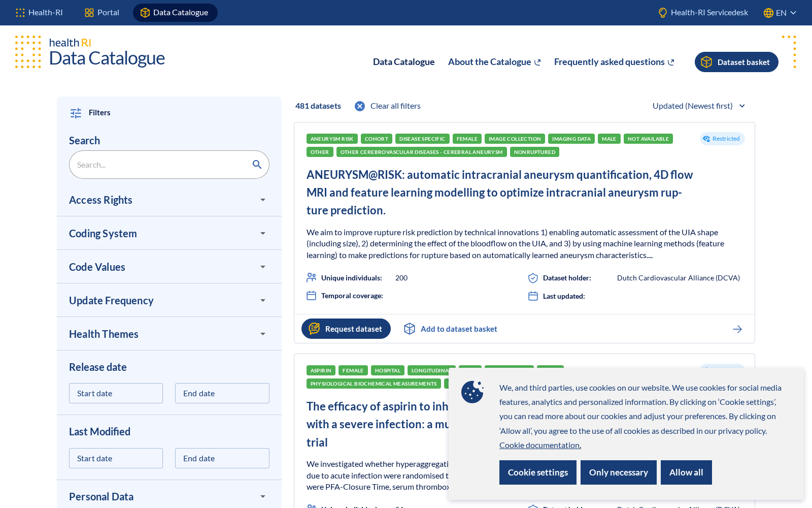The image size is (812, 508).
Task: Click the Allow all cookies button
Action: pyautogui.click(x=686, y=472)
